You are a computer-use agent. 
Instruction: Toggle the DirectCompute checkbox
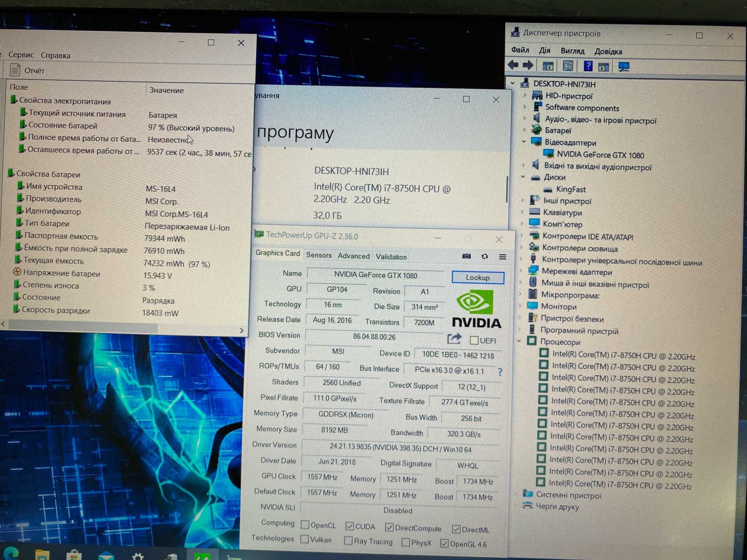pyautogui.click(x=389, y=527)
